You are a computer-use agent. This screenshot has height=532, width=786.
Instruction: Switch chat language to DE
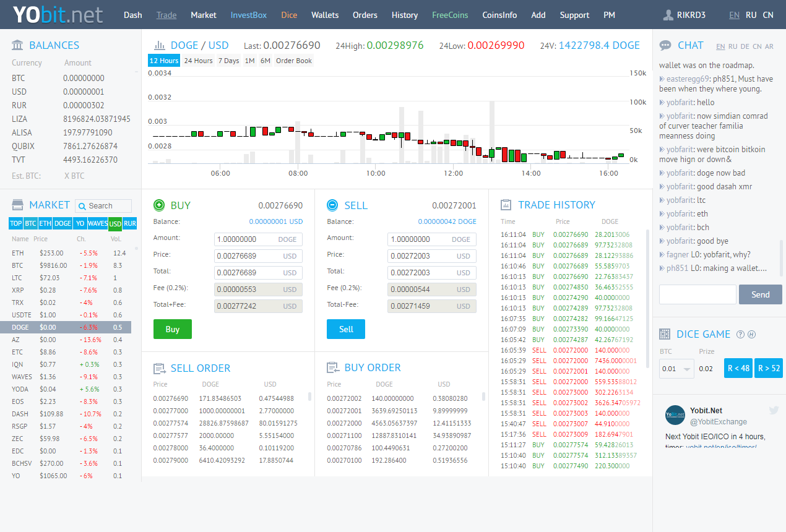click(x=745, y=46)
